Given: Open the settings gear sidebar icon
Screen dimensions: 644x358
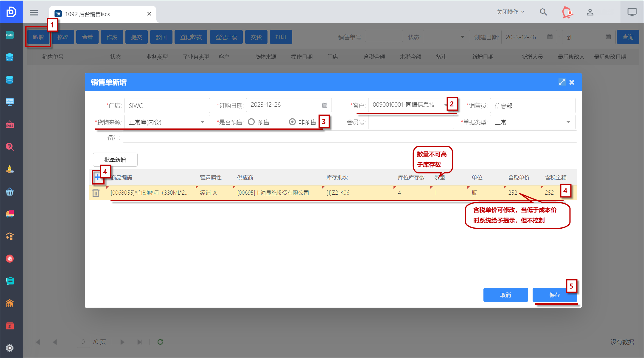Looking at the screenshot, I should click(x=10, y=348).
